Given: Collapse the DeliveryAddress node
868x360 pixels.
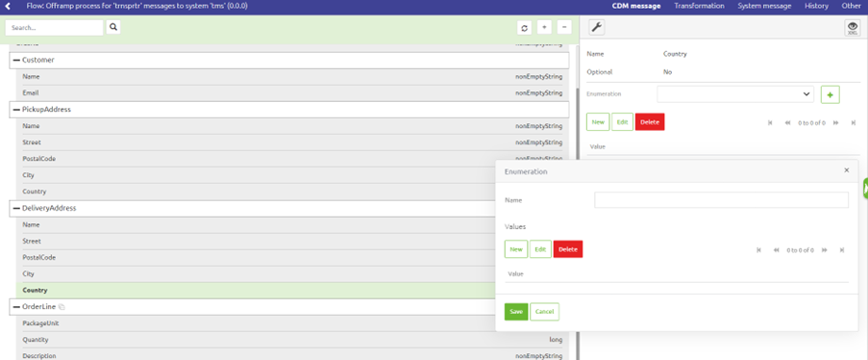Looking at the screenshot, I should pyautogui.click(x=16, y=209).
